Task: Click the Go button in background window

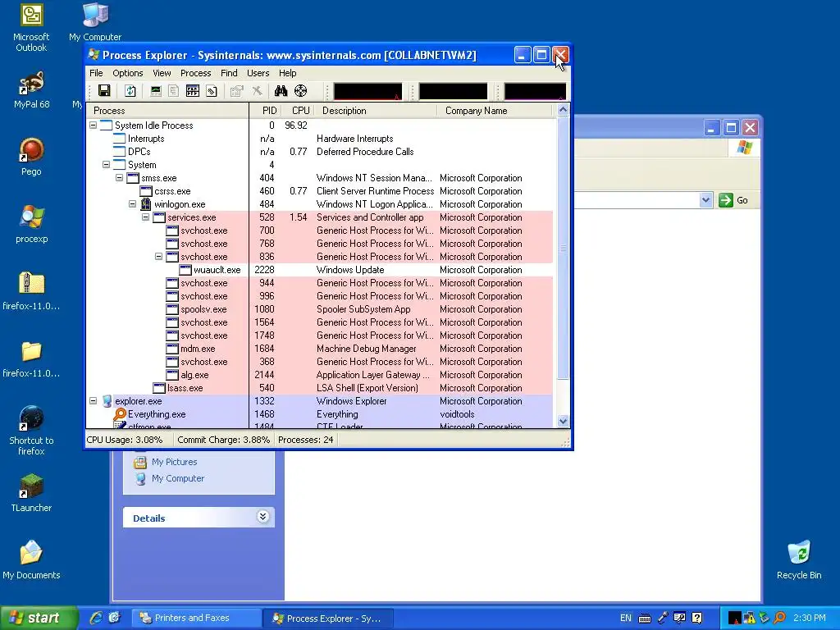Action: 733,200
